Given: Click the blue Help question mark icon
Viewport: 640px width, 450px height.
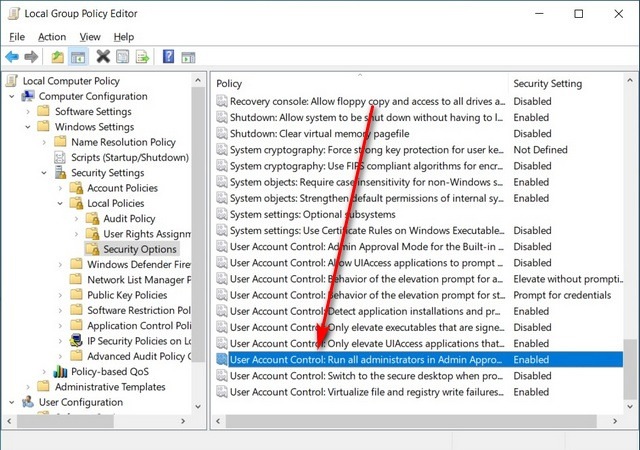Looking at the screenshot, I should 169,56.
